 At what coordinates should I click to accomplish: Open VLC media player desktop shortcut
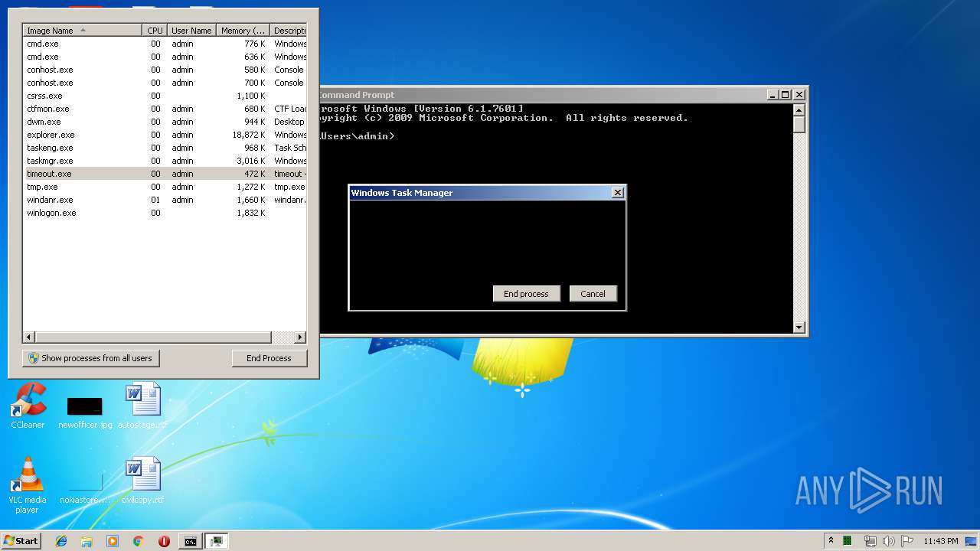27,485
